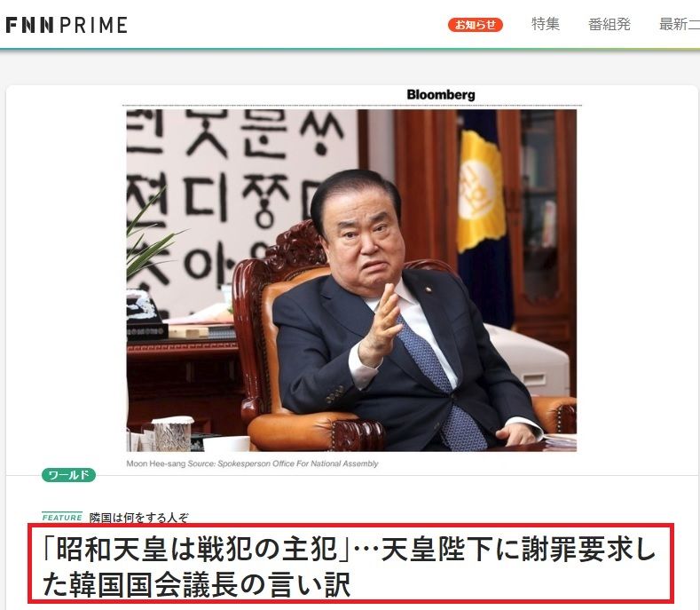The width and height of the screenshot is (700, 610).
Task: Click the FEATURE label
Action: [x=62, y=517]
